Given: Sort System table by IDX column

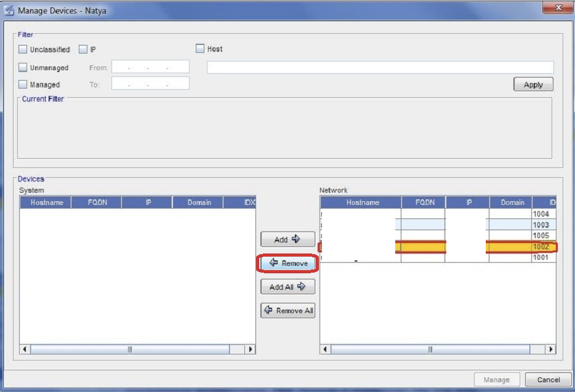Looking at the screenshot, I should 240,202.
